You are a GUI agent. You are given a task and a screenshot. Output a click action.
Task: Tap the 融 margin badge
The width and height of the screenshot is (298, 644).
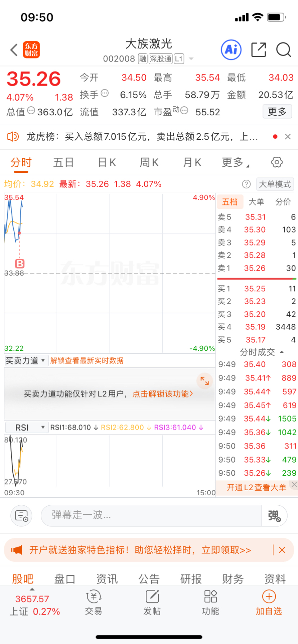(x=143, y=59)
